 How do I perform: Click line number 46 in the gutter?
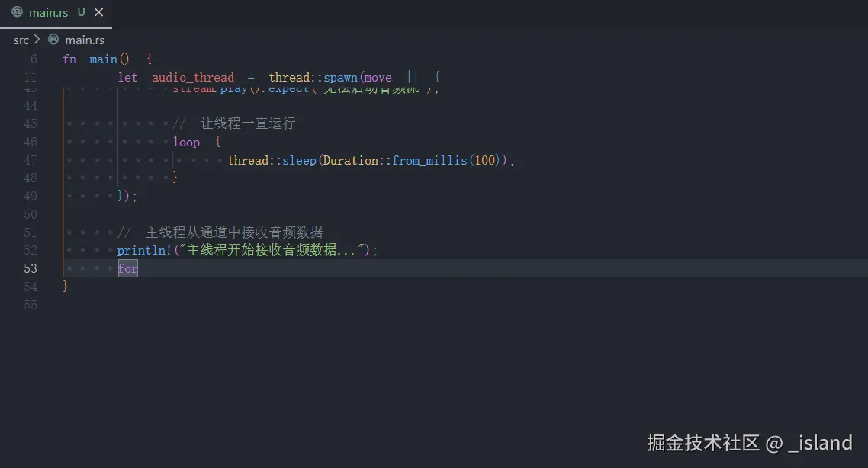coord(31,142)
